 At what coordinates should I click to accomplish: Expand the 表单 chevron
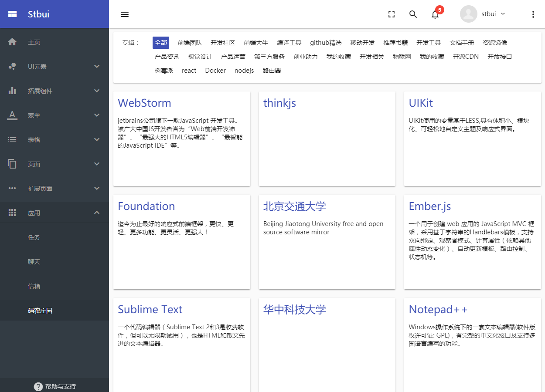(97, 115)
